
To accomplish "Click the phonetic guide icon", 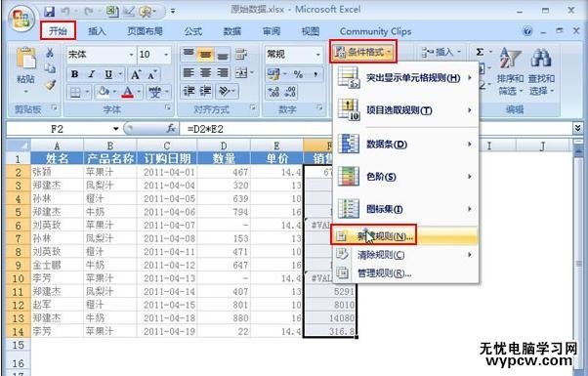I will pos(155,92).
